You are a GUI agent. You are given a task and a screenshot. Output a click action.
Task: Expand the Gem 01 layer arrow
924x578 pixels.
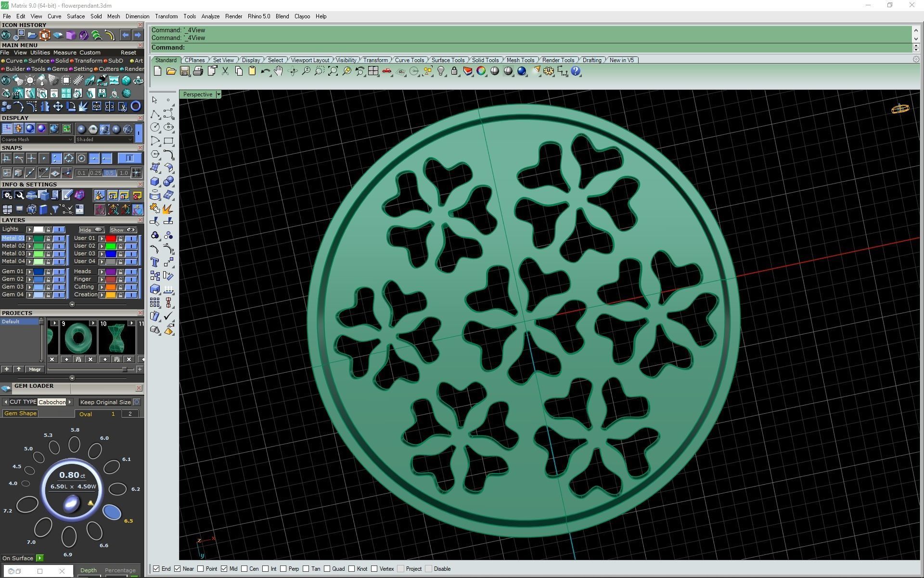29,272
